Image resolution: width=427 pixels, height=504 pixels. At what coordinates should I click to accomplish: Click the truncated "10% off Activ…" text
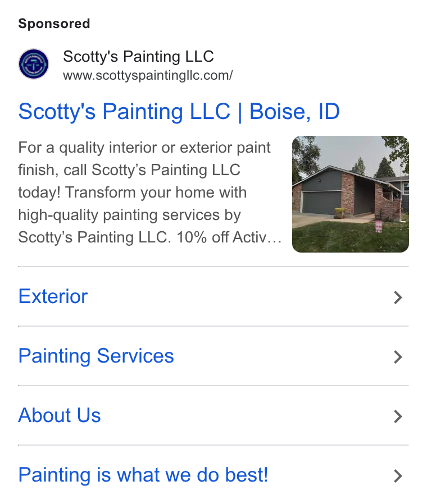coord(229,237)
